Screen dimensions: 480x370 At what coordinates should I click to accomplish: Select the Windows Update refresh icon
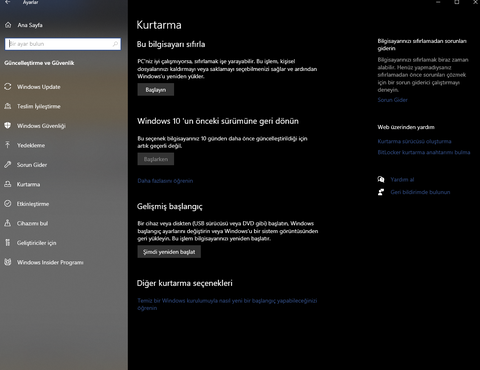coord(8,87)
